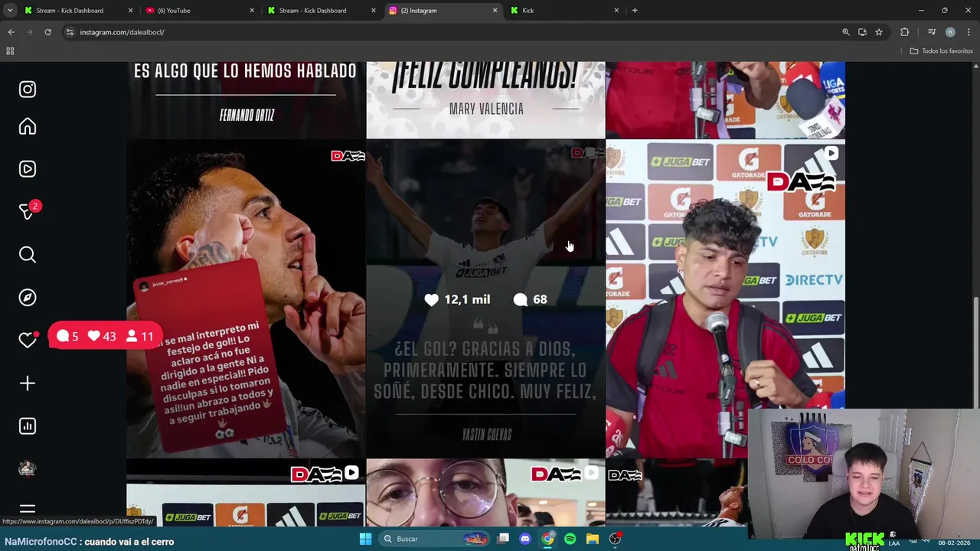The width and height of the screenshot is (980, 551).
Task: Click the Instagram logo in the sidebar
Action: point(28,90)
